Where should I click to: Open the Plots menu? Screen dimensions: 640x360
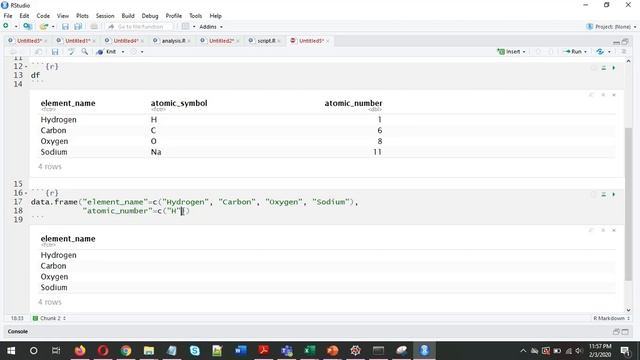[x=82, y=16]
